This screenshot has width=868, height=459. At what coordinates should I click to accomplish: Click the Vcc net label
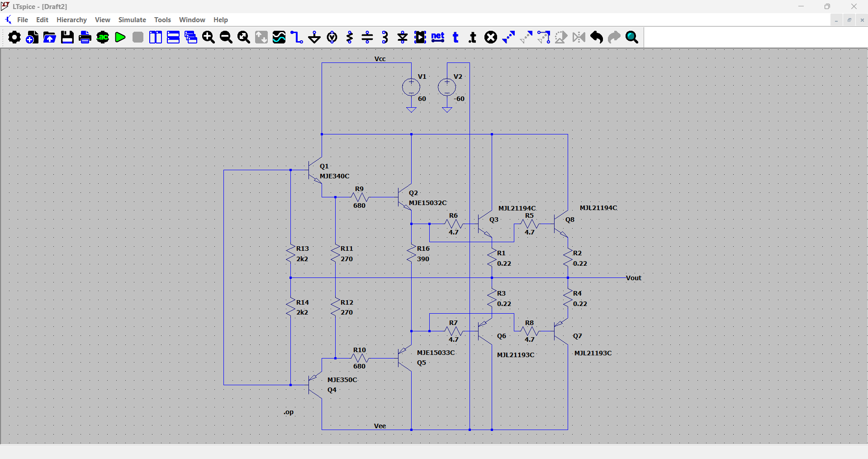pos(380,59)
